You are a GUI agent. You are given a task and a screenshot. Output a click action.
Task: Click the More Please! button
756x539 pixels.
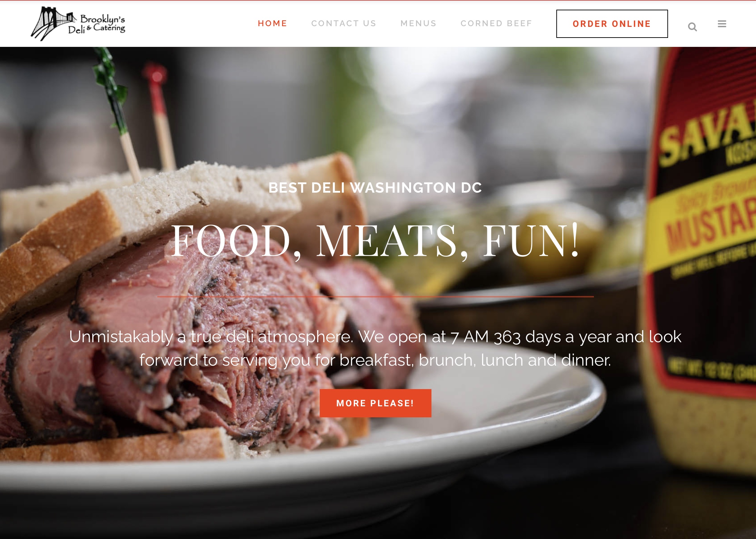(x=375, y=403)
